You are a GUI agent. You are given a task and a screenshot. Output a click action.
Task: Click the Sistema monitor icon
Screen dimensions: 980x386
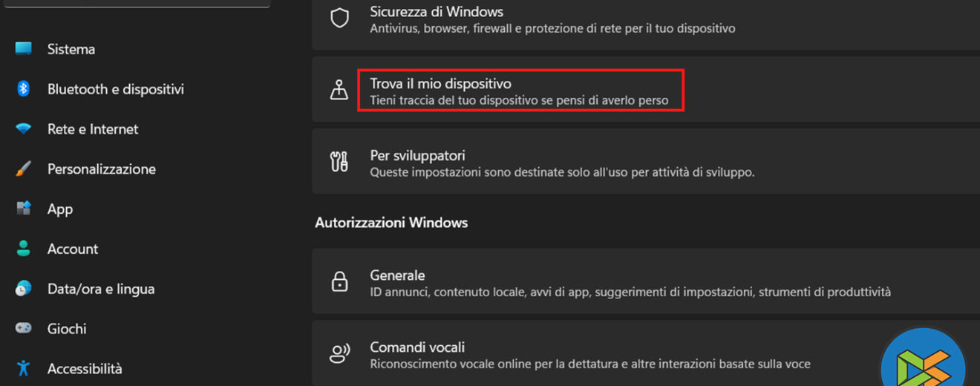pyautogui.click(x=24, y=49)
